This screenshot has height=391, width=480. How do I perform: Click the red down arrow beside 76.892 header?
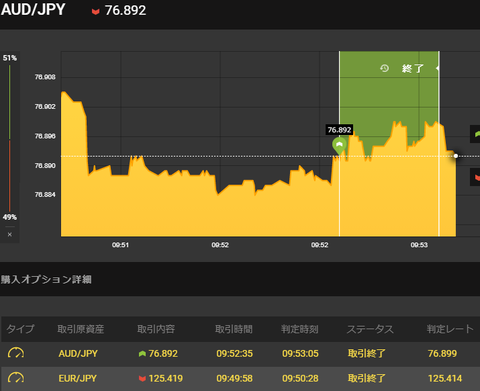pos(96,11)
